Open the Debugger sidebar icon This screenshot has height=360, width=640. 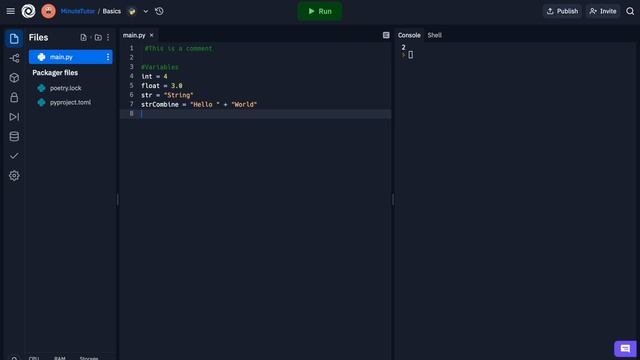tap(14, 117)
